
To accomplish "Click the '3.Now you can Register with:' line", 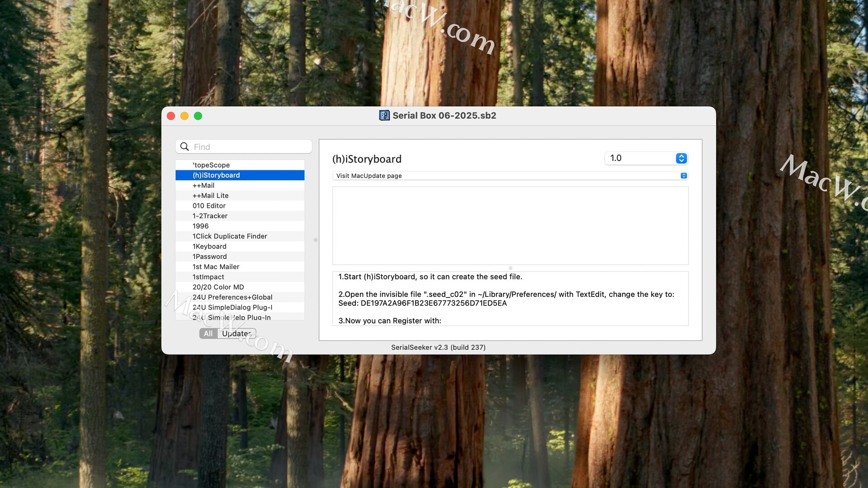I will (x=390, y=321).
